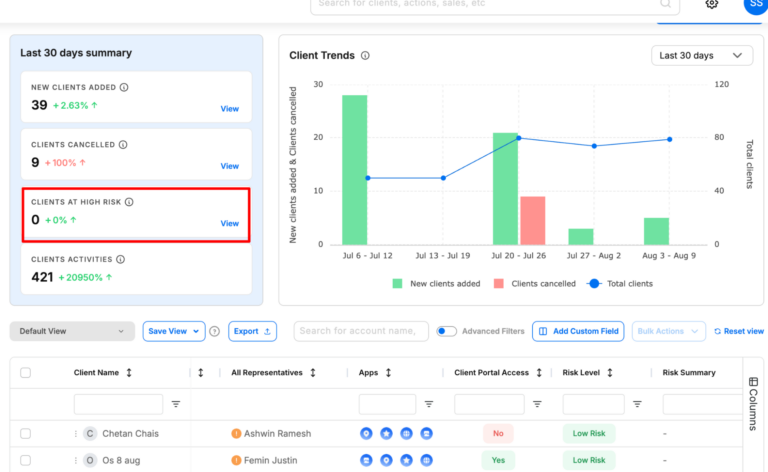Click the No portal access badge
768x472 pixels.
coord(498,433)
